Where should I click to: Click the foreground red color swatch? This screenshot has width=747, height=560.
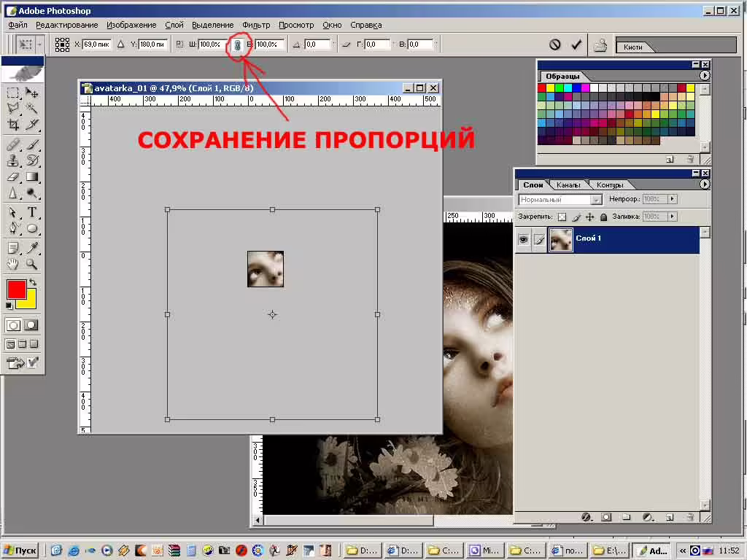click(16, 289)
